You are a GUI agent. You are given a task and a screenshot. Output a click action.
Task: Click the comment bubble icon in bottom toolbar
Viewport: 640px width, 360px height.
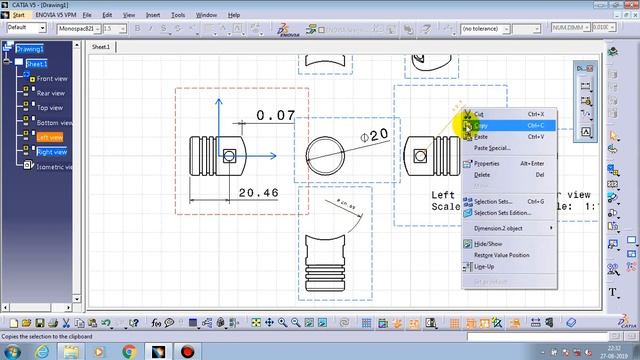(x=169, y=323)
